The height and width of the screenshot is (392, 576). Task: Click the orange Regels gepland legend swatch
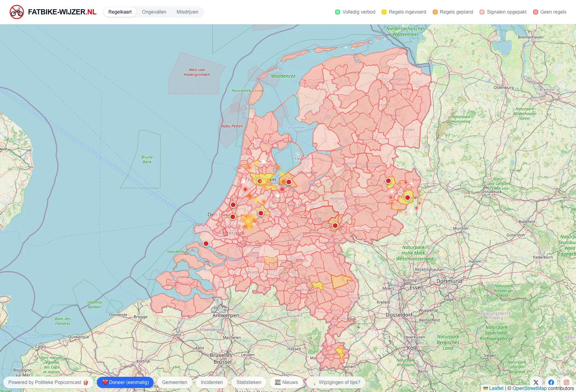[x=435, y=12]
